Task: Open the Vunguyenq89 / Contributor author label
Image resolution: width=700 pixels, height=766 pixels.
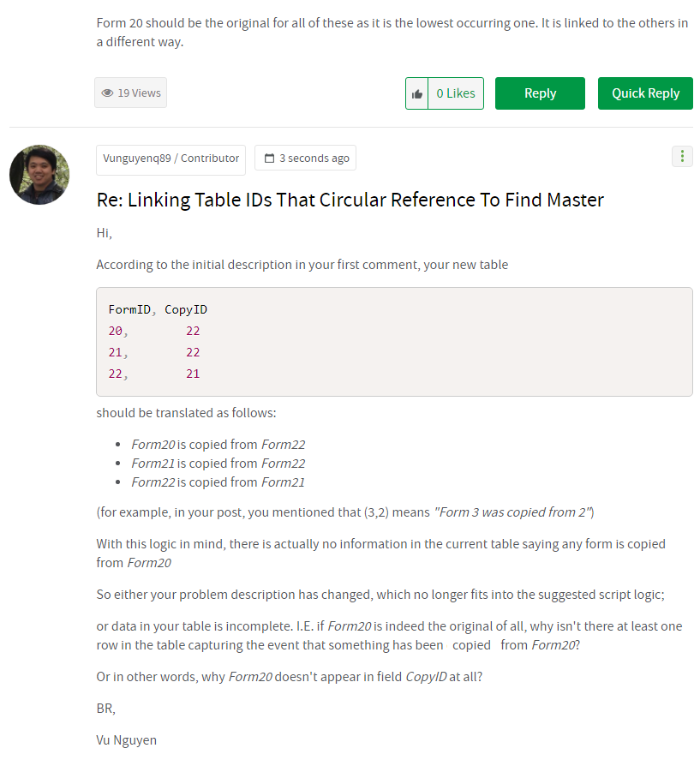Action: click(x=171, y=159)
